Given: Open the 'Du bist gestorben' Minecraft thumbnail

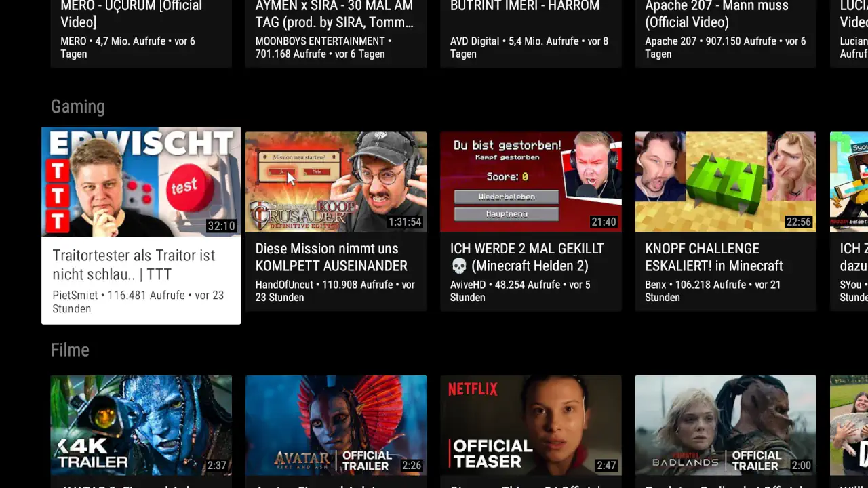Looking at the screenshot, I should (530, 182).
